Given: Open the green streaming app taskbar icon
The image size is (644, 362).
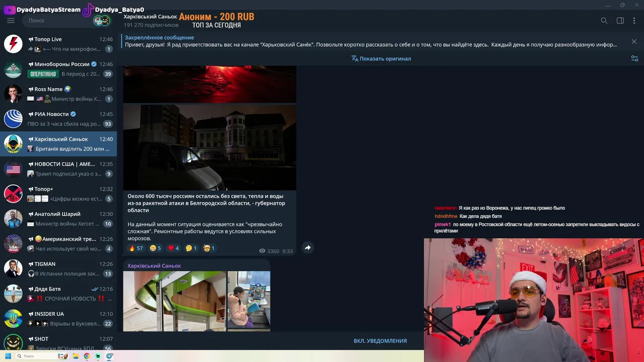Looking at the screenshot, I should click(98, 356).
